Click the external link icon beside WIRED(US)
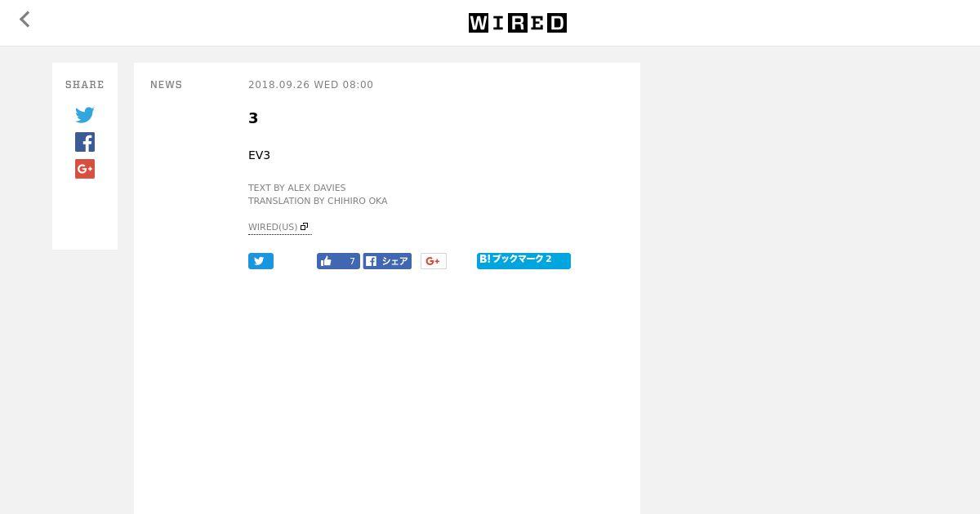The height and width of the screenshot is (514, 980). 305,227
